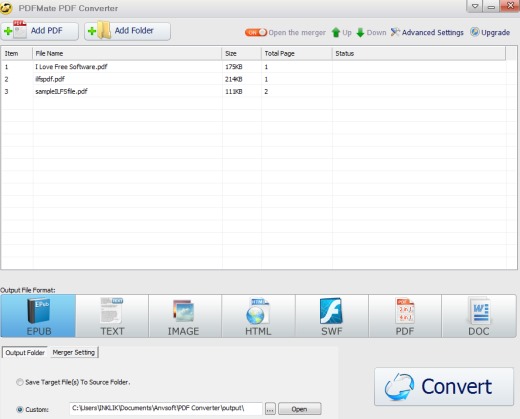Toggle the Open the merger switch
The height and width of the screenshot is (419, 520).
pyautogui.click(x=256, y=32)
